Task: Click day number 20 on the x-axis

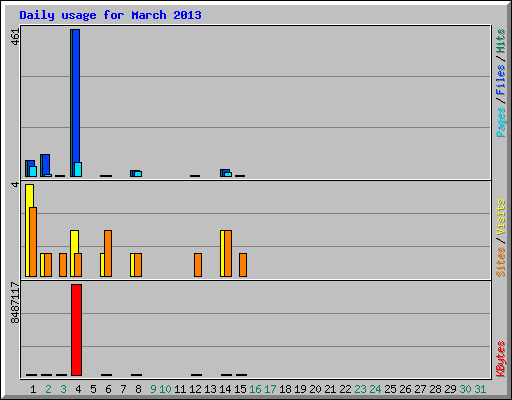Action: [315, 389]
